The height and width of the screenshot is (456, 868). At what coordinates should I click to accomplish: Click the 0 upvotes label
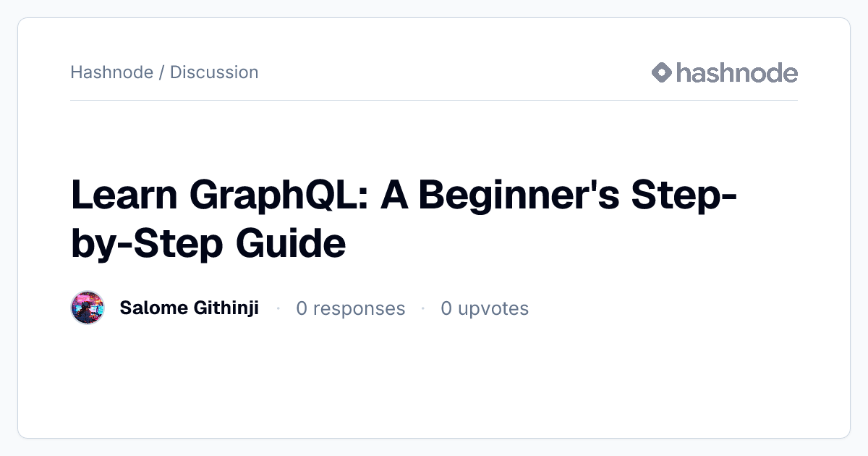(x=485, y=308)
